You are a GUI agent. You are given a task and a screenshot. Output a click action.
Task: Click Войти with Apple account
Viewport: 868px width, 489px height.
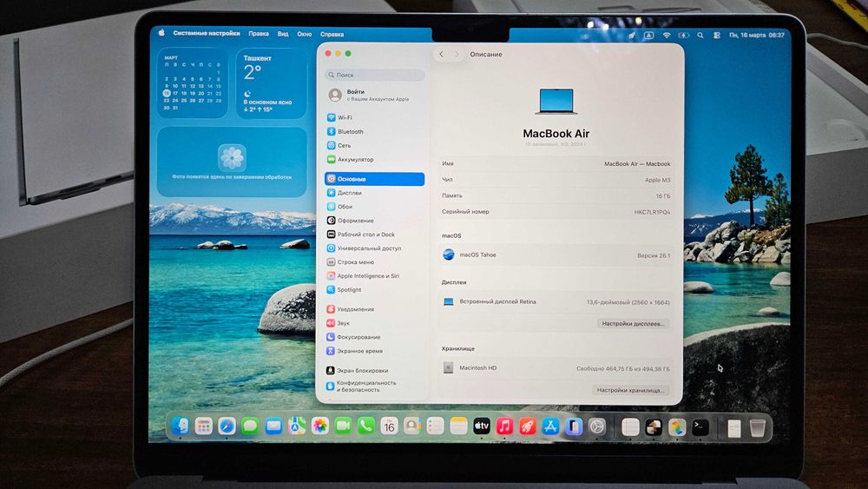(375, 96)
